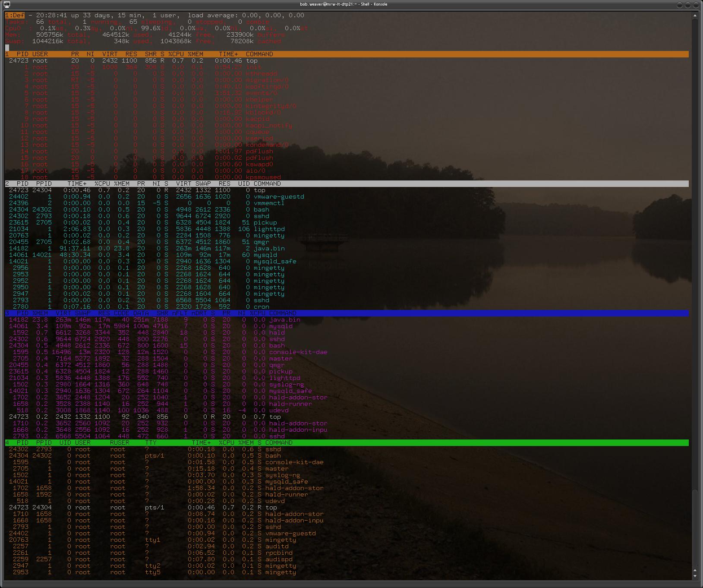Viewport: 703px width, 588px height.
Task: Select PPID column in the grey header bar
Action: coord(44,183)
